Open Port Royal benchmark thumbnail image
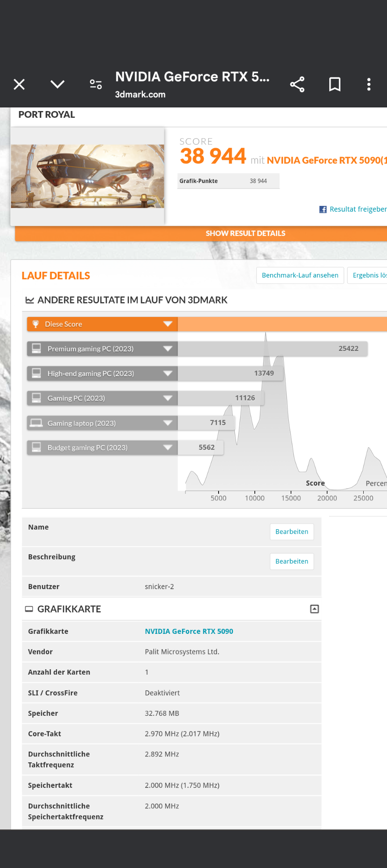The height and width of the screenshot is (868, 387). 87,176
